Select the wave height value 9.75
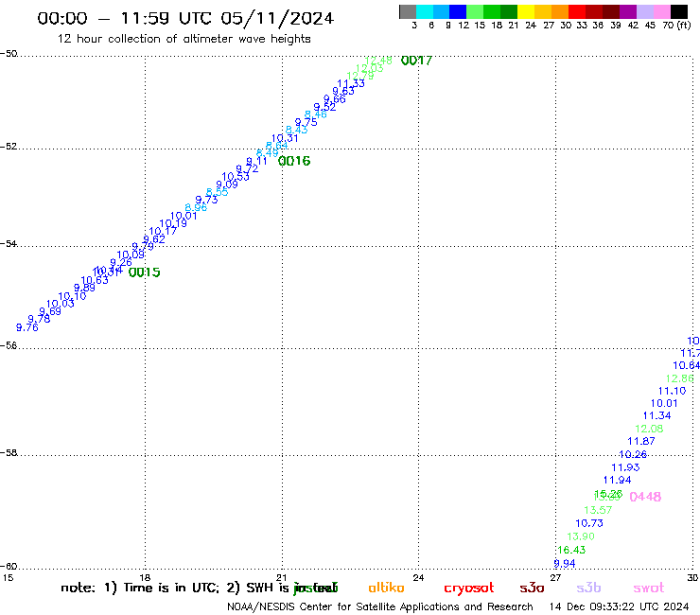The image size is (700, 615). [x=306, y=122]
